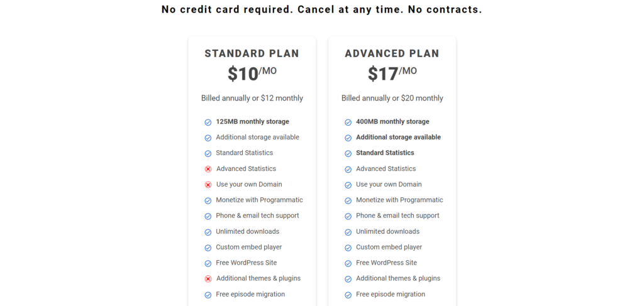
Task: Click 'Monetize with Programmatic' in the Standard plan
Action: (259, 200)
